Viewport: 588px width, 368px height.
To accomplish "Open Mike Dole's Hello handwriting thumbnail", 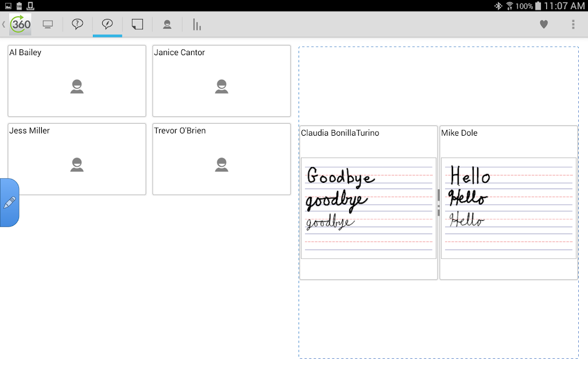I will [x=509, y=208].
